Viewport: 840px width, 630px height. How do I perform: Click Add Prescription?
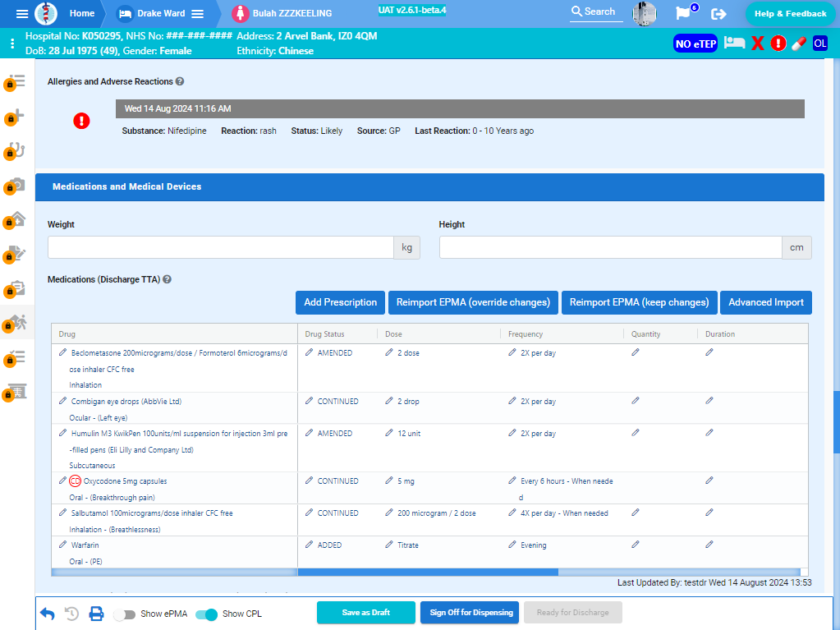click(x=340, y=302)
